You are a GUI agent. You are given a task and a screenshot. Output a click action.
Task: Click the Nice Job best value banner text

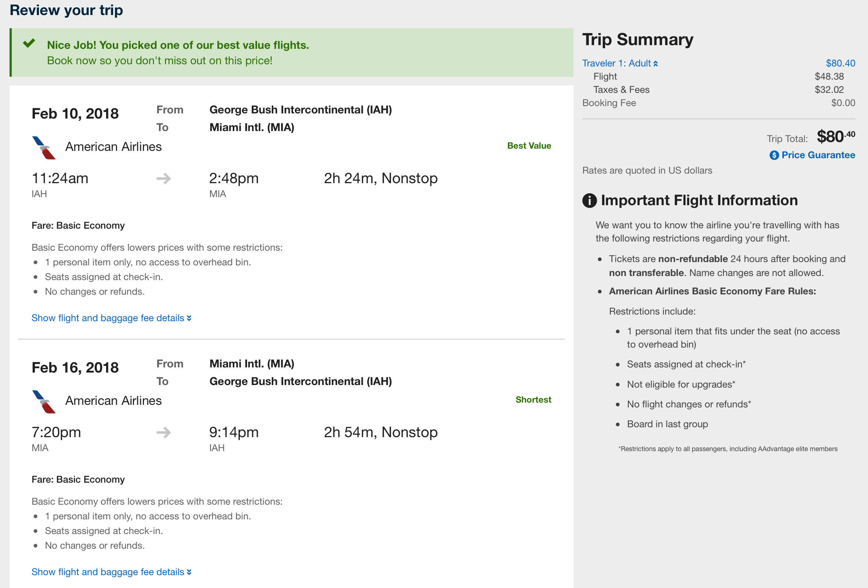[178, 45]
